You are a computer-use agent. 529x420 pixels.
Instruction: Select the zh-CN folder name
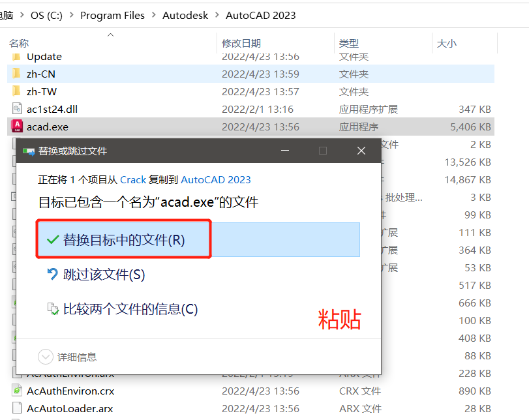click(41, 74)
